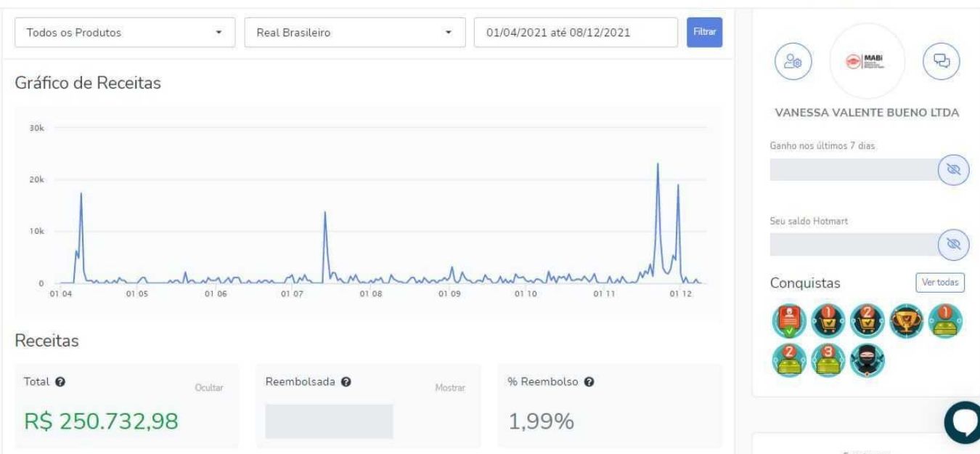Open the Real Brasileiro currency dropdown
Viewport: 980px width, 454px height.
click(354, 33)
